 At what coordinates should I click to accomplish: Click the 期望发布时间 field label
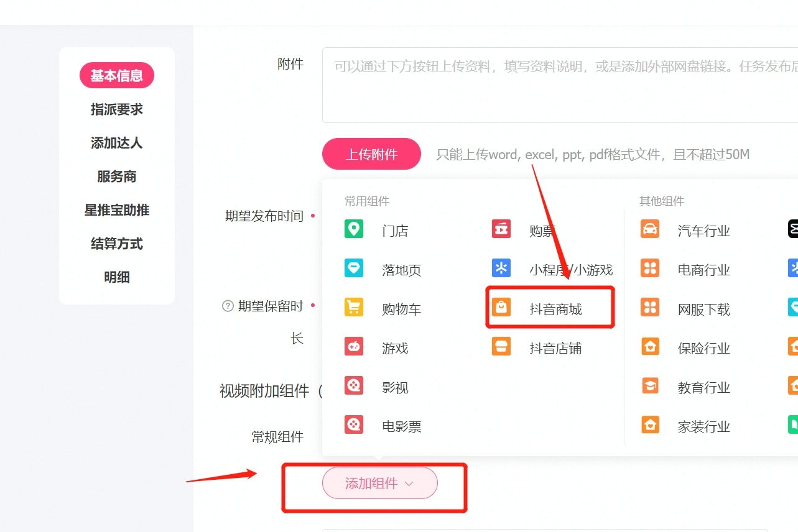pyautogui.click(x=264, y=216)
